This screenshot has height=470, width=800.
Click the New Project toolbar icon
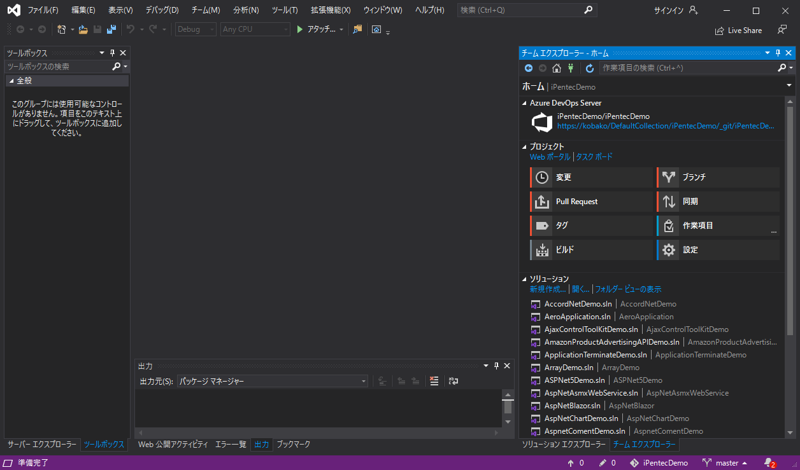[62, 30]
